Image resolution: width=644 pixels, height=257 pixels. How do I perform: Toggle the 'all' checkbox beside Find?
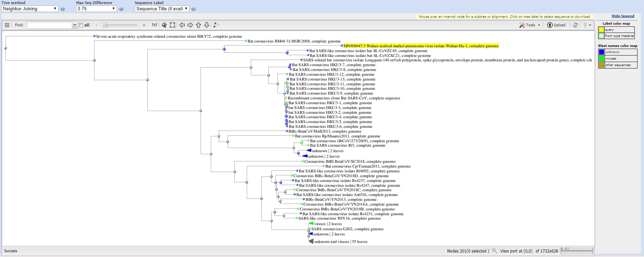[81, 25]
